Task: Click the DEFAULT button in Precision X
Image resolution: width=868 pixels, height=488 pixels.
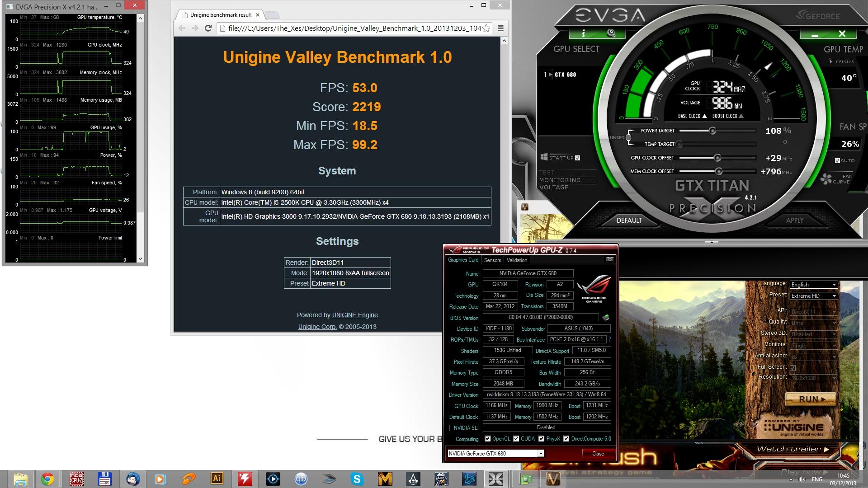Action: pos(629,221)
